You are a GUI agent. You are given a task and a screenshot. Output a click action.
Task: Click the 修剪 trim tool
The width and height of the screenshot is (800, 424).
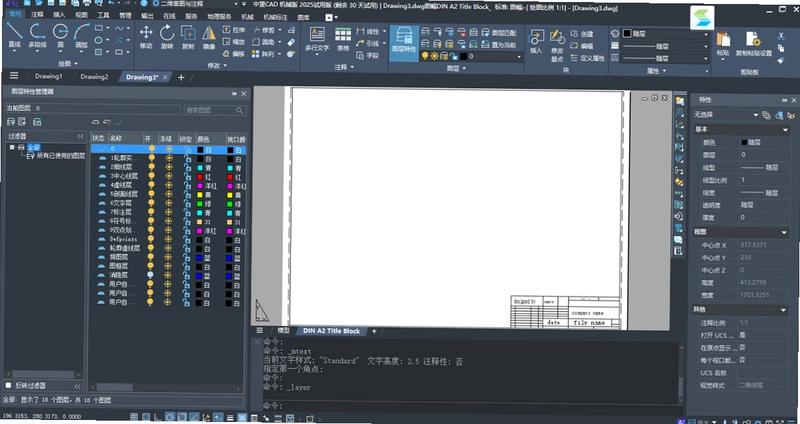tap(263, 31)
